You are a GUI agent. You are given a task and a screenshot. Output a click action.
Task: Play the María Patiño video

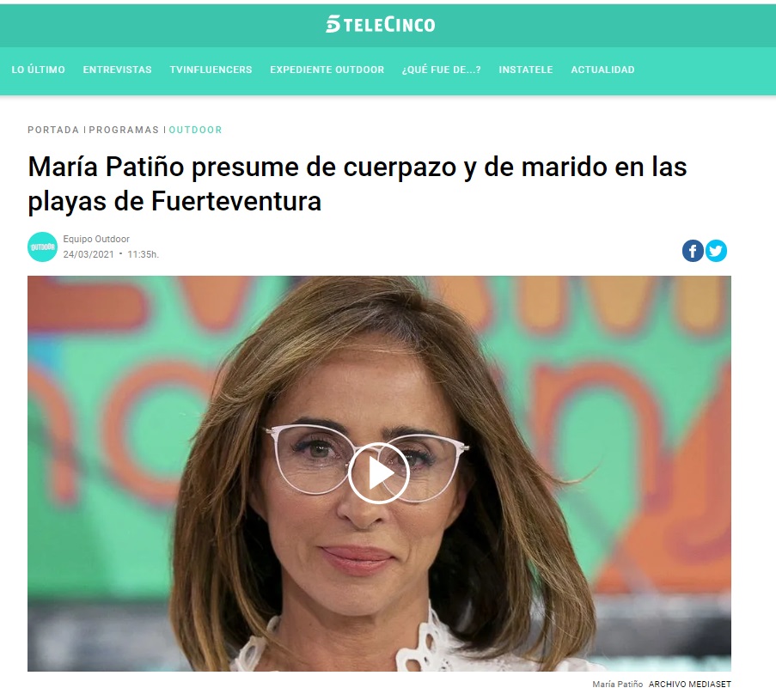pyautogui.click(x=379, y=473)
